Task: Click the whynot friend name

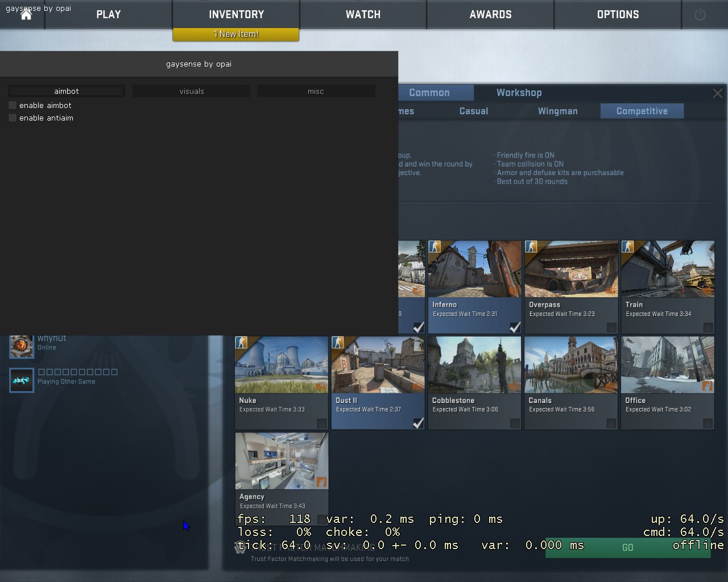Action: point(52,338)
